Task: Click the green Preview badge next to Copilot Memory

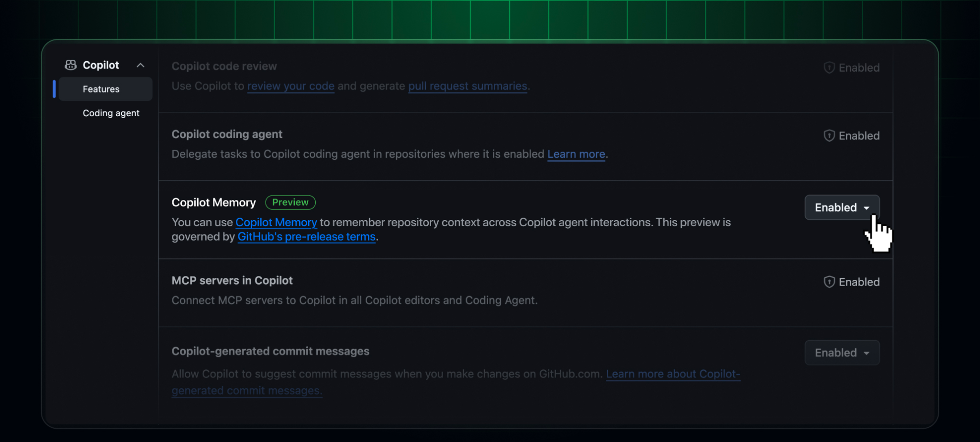Action: click(290, 202)
